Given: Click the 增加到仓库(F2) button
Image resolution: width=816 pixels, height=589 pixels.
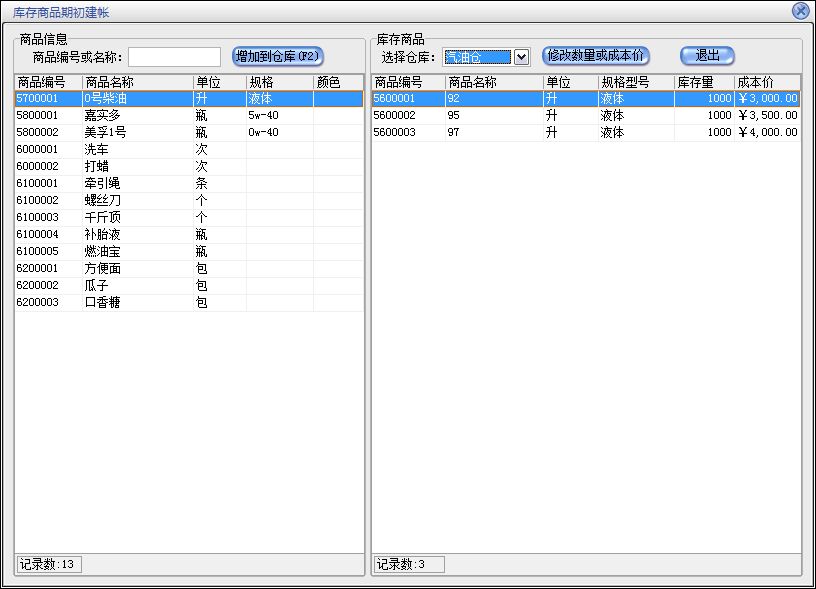Looking at the screenshot, I should (278, 56).
